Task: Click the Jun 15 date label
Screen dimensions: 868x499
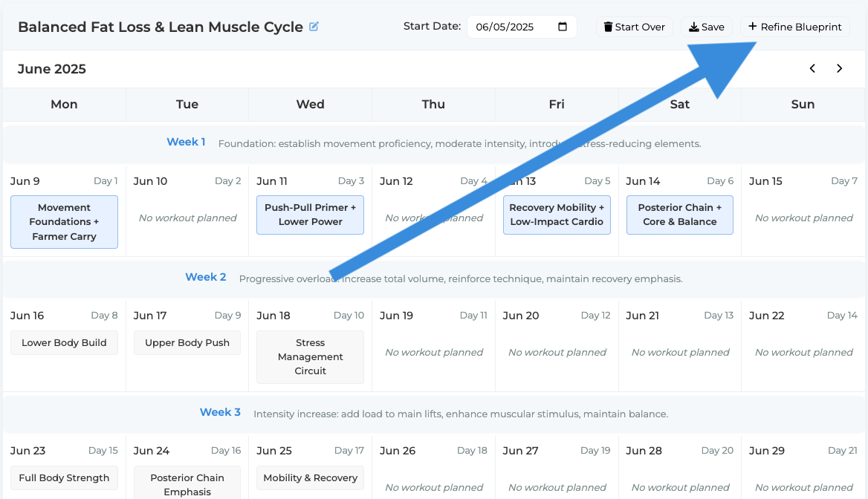Action: coord(765,181)
